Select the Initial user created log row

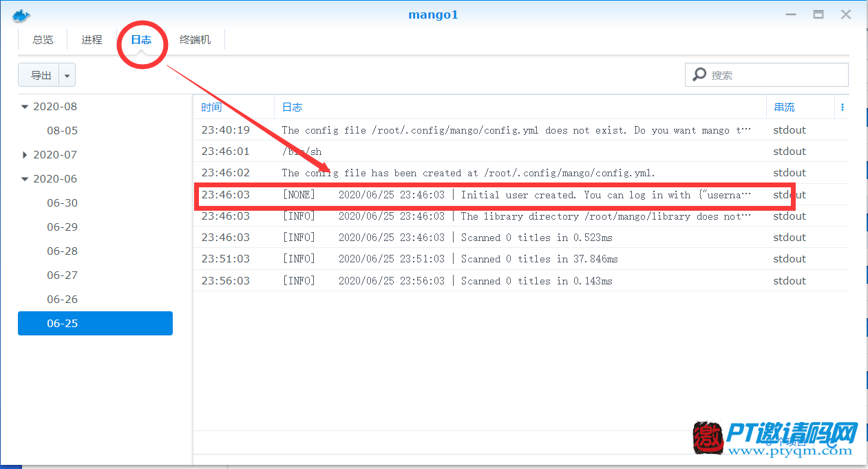(x=521, y=195)
